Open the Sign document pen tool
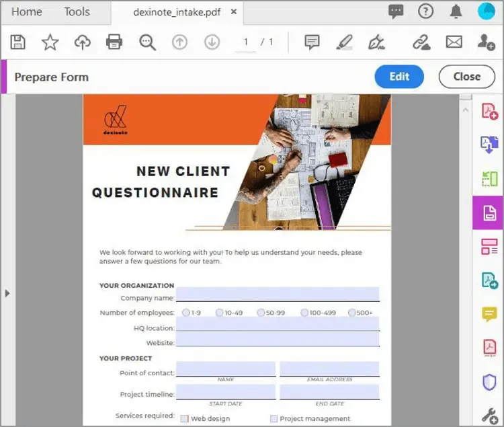 click(376, 42)
